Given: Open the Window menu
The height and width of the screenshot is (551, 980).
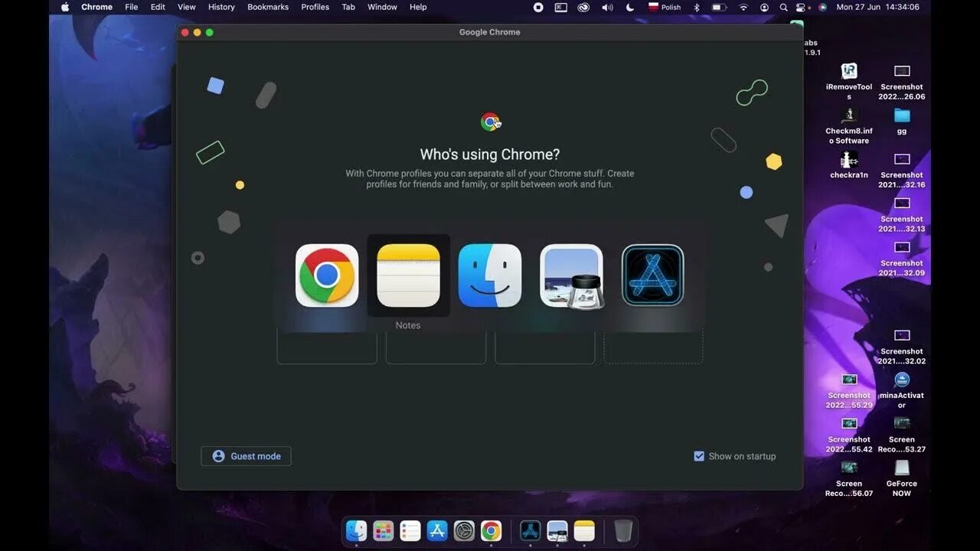Looking at the screenshot, I should pyautogui.click(x=382, y=7).
